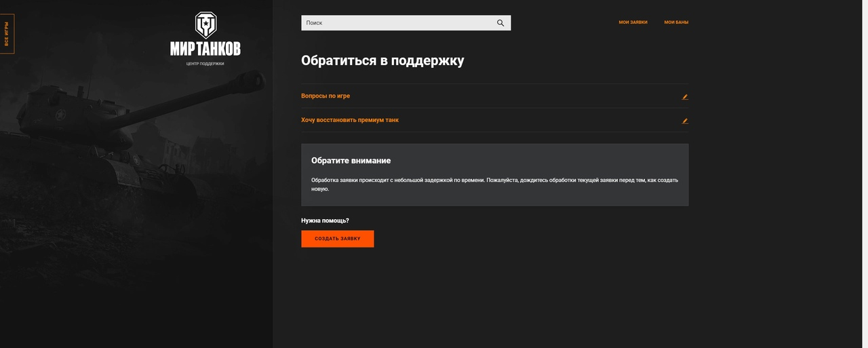Click the Нужна помощь? label
The width and height of the screenshot is (868, 348).
(325, 220)
